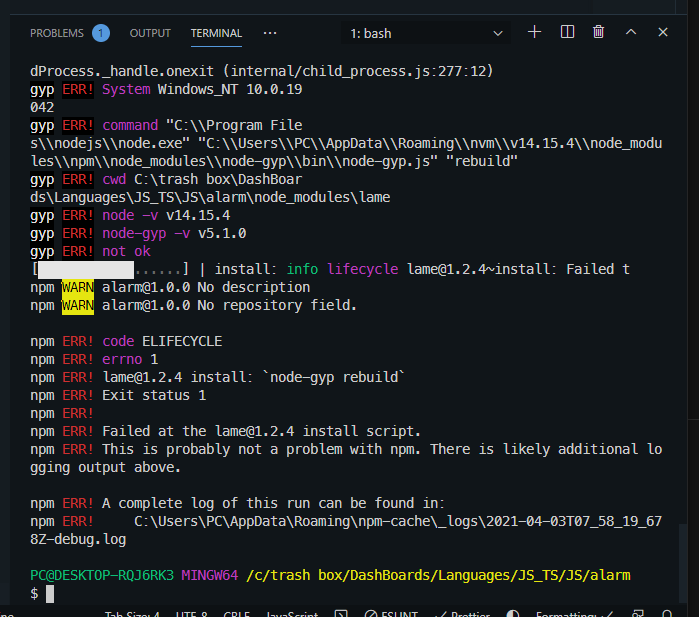
Task: Click the line 'Exit status 1'
Action: pyautogui.click(x=154, y=395)
